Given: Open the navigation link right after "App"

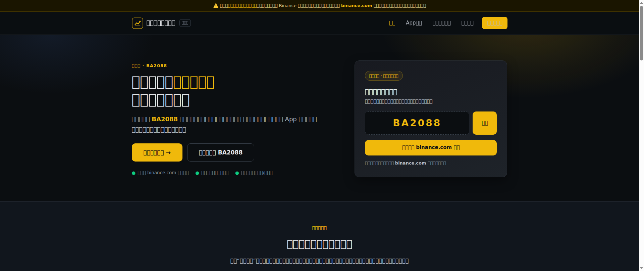Looking at the screenshot, I should click(x=441, y=23).
